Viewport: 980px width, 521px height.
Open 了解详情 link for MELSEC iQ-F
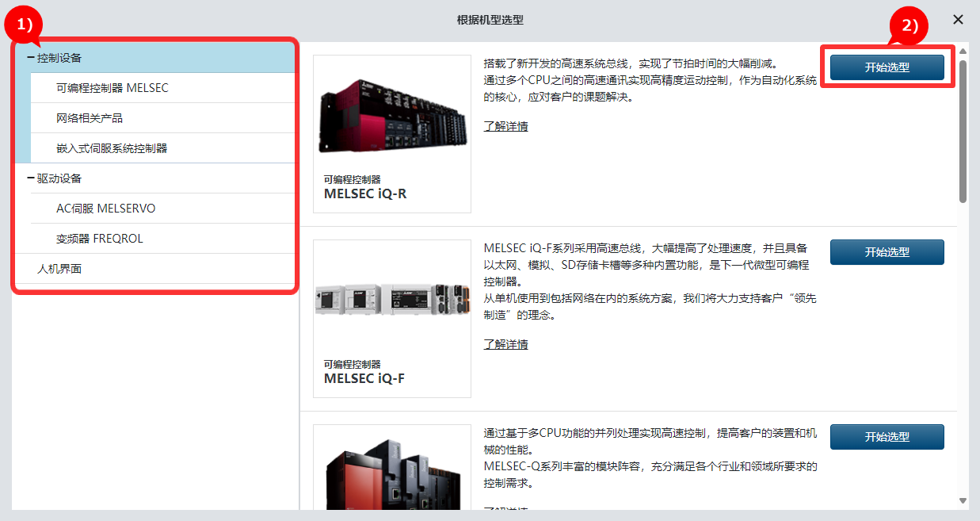tap(505, 344)
